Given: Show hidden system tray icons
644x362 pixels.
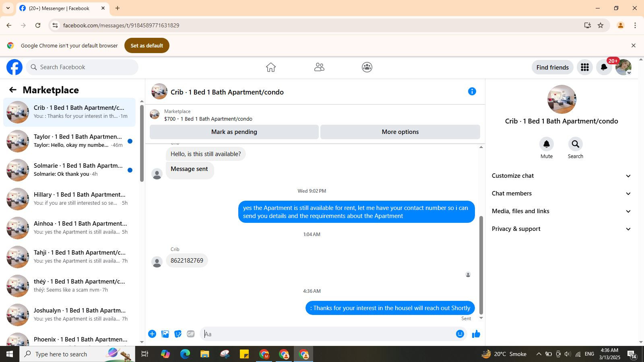Looking at the screenshot, I should pyautogui.click(x=539, y=354).
